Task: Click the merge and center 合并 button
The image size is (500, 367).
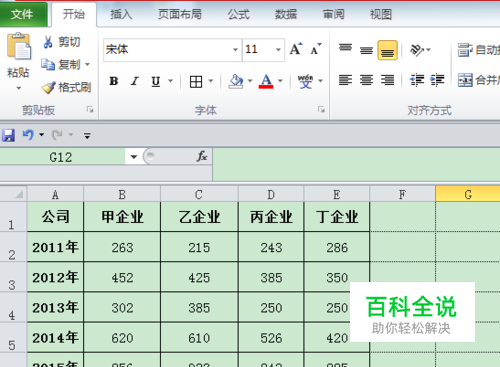Action: [478, 80]
